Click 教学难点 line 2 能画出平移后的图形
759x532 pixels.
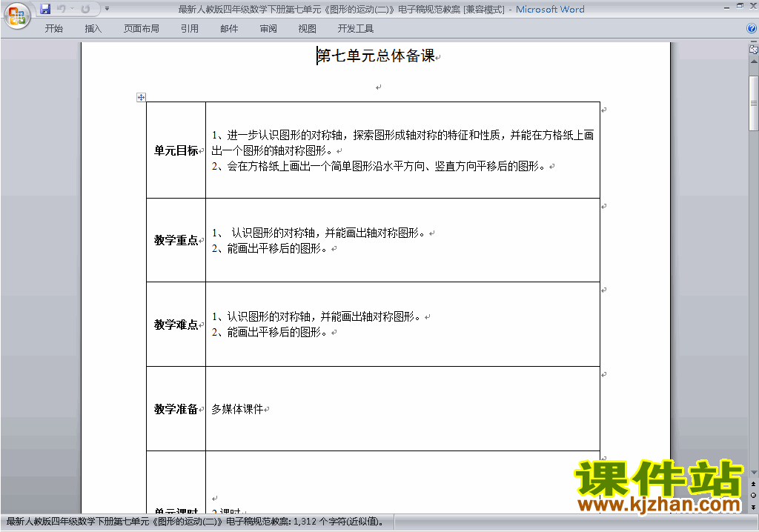tap(270, 332)
